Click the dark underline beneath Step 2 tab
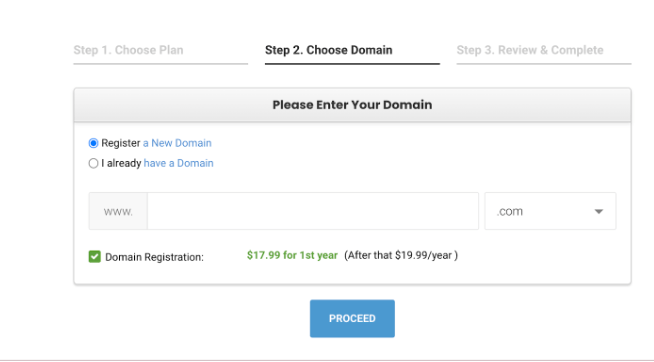 352,64
